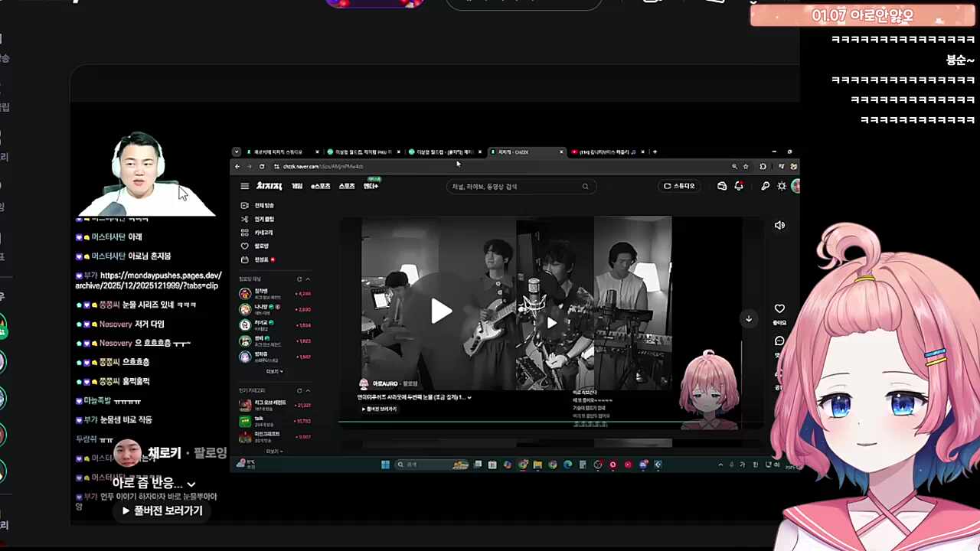Viewport: 980px width, 551px height.
Task: Go to next clip with down arrow
Action: [749, 318]
